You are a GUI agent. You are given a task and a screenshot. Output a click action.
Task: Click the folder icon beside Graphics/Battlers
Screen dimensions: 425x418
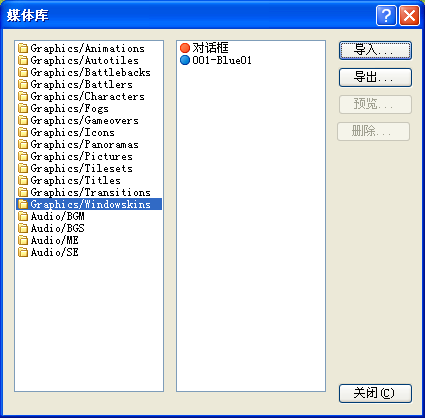coord(23,84)
